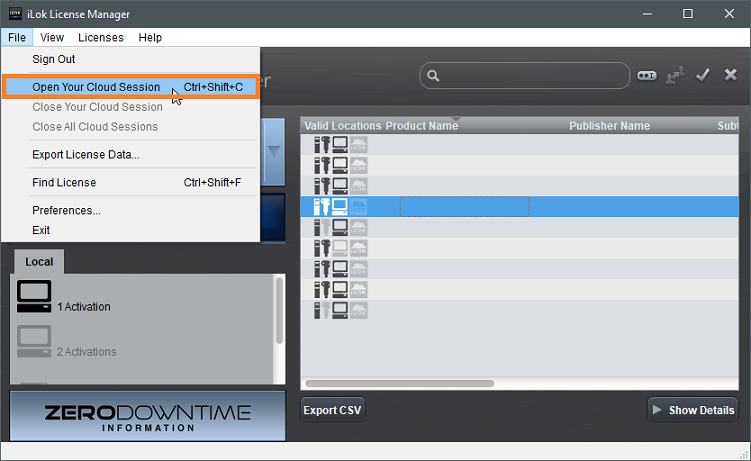This screenshot has height=461, width=751.
Task: Click computer icon in second license row
Action: pos(340,165)
